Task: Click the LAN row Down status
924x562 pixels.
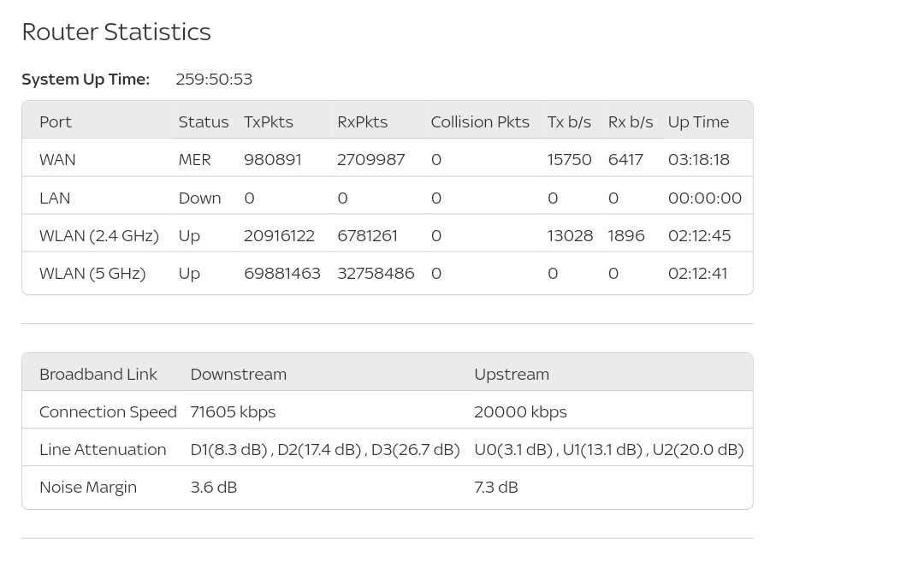Action: click(x=199, y=198)
